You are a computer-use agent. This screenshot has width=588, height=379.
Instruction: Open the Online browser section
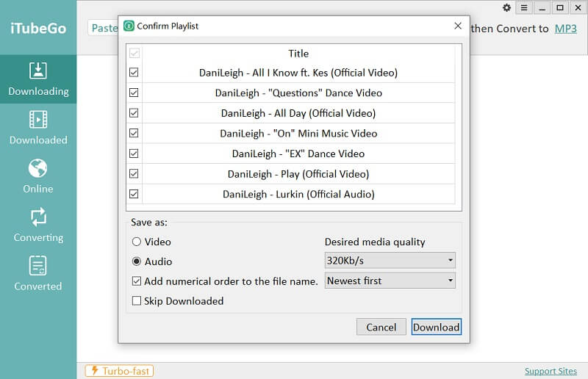[38, 176]
